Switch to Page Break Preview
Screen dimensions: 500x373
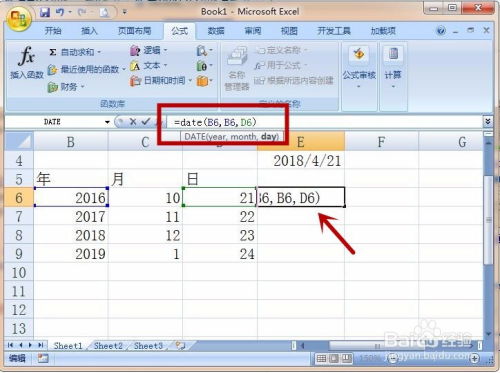tap(347, 359)
